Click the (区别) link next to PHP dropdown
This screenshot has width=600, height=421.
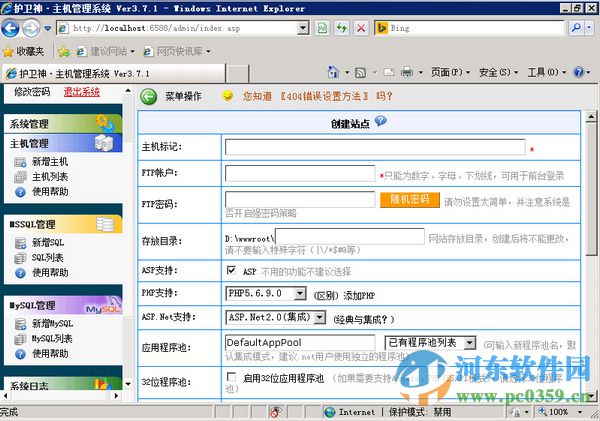coord(326,295)
